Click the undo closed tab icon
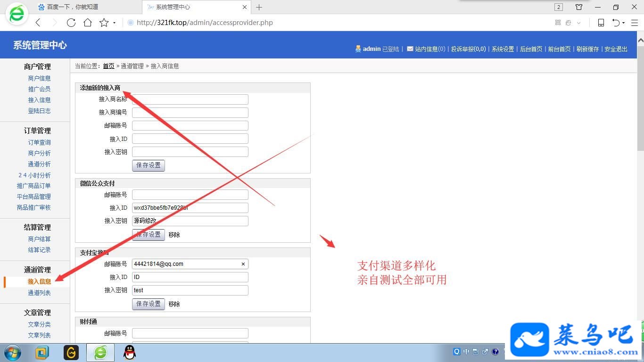This screenshot has width=644, height=362. click(x=616, y=23)
